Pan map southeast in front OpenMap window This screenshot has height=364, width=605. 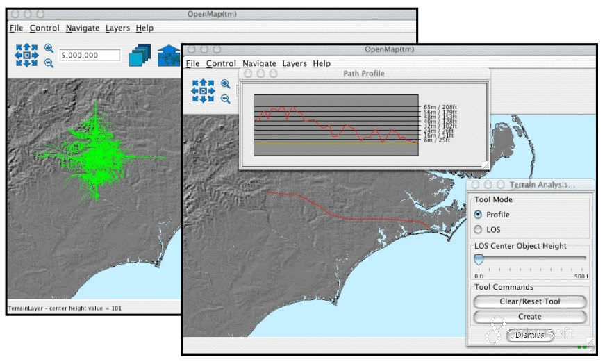pos(210,99)
